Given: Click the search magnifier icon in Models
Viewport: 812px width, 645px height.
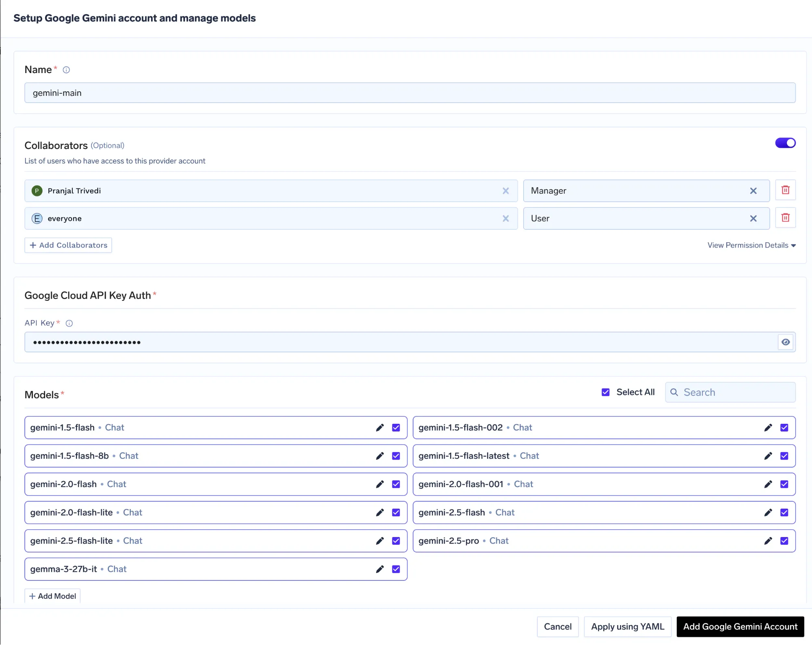Looking at the screenshot, I should 674,392.
